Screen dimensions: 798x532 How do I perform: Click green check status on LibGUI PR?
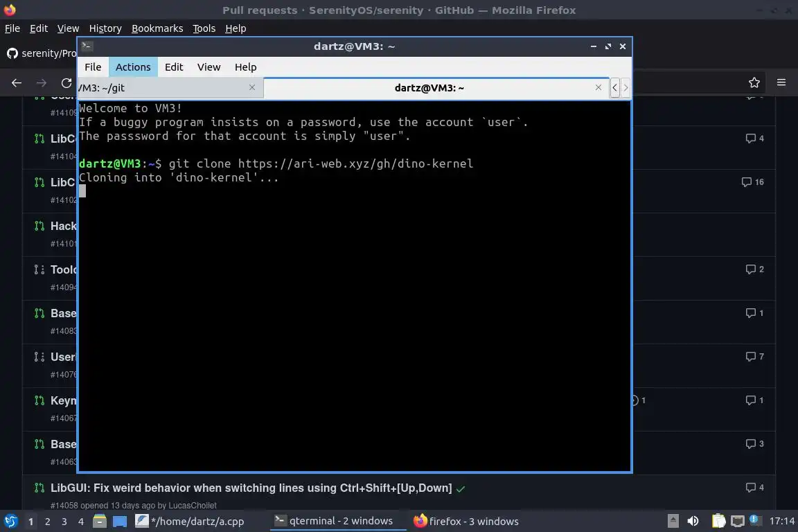click(x=461, y=489)
